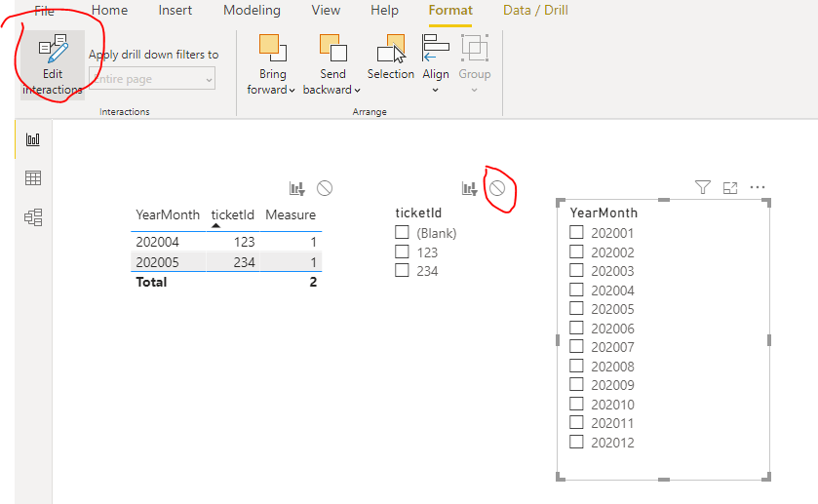Click the Group button
Screen dimensions: 818x504
pyautogui.click(x=475, y=63)
